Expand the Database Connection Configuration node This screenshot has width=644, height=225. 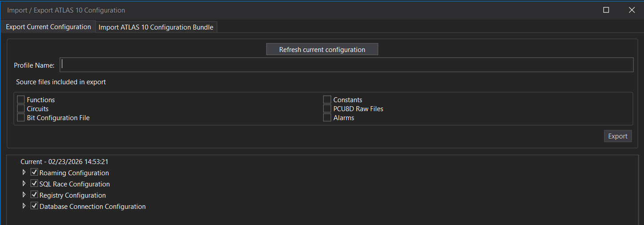[24, 206]
